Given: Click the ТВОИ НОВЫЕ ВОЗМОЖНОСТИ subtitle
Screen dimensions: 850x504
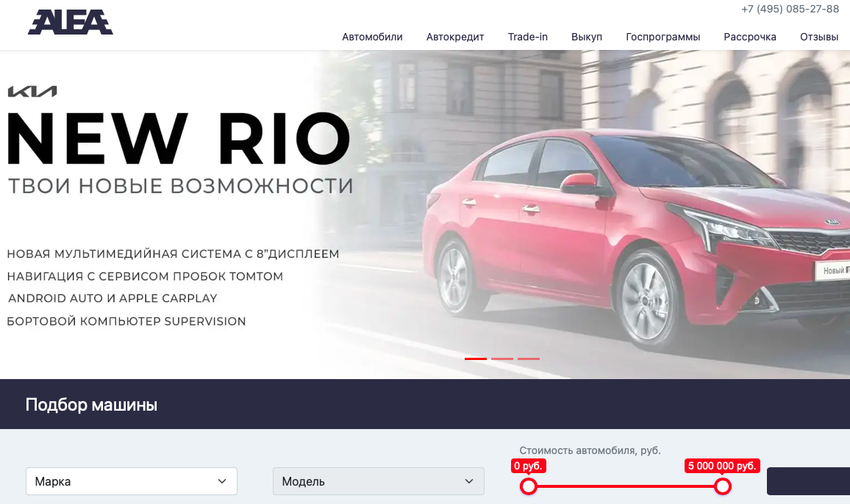Looking at the screenshot, I should point(181,186).
